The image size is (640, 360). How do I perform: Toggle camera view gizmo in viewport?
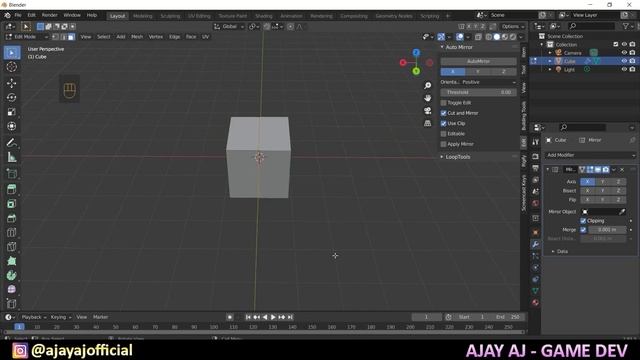[427, 111]
